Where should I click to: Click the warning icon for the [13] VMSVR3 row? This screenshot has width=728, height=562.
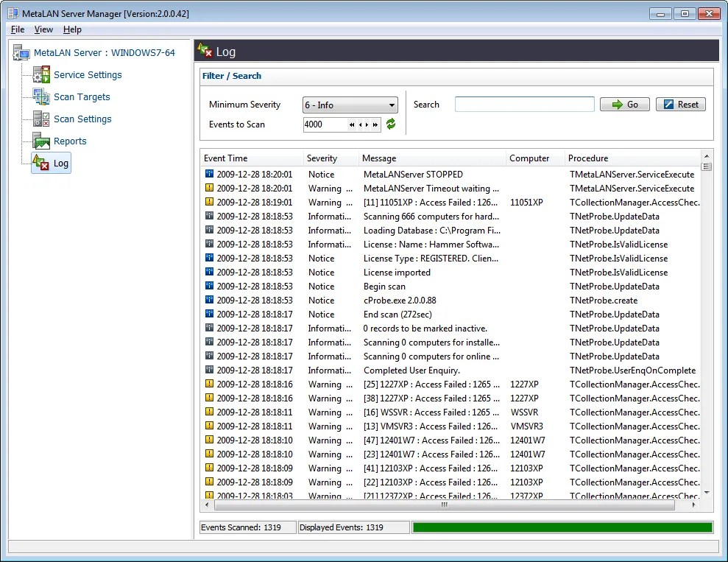(209, 426)
